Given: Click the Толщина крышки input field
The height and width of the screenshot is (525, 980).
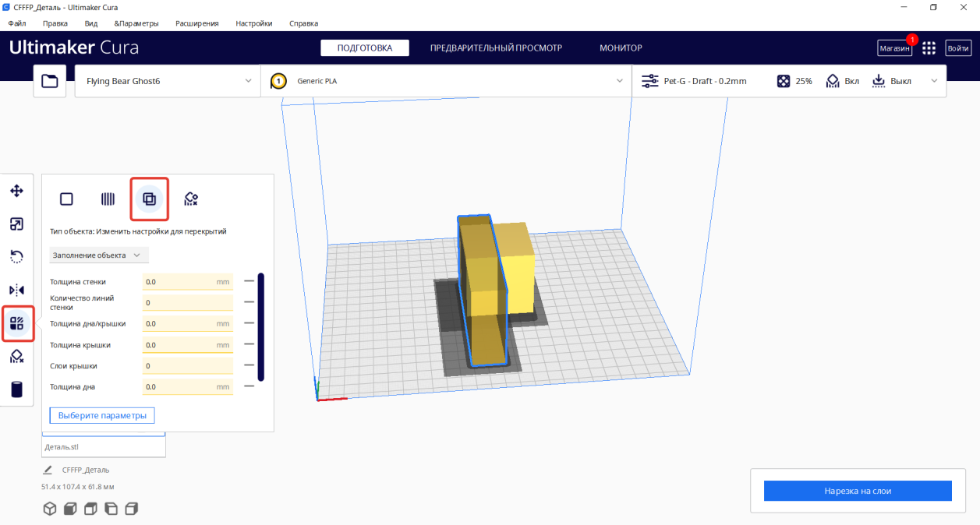Looking at the screenshot, I should 188,344.
